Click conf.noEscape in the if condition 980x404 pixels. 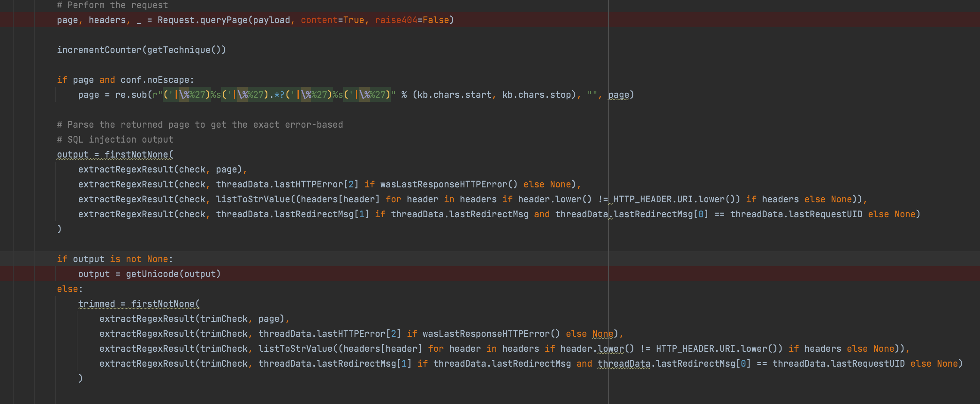pyautogui.click(x=155, y=80)
